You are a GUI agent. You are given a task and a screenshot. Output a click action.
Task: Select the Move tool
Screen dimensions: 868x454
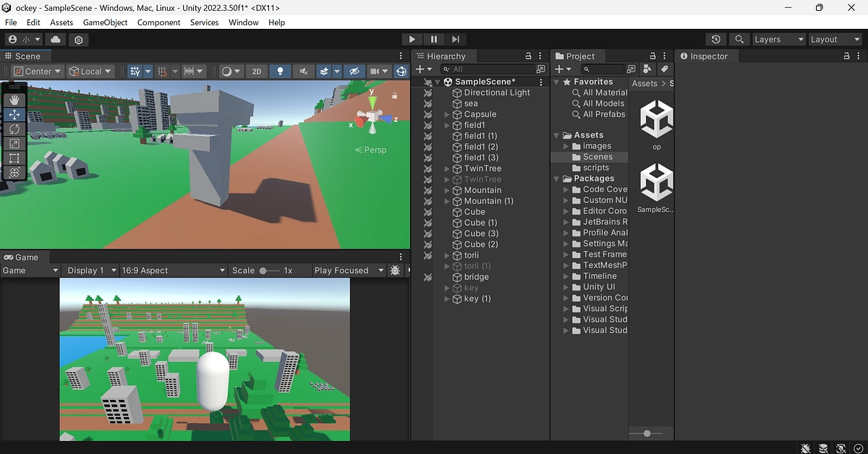coord(14,114)
